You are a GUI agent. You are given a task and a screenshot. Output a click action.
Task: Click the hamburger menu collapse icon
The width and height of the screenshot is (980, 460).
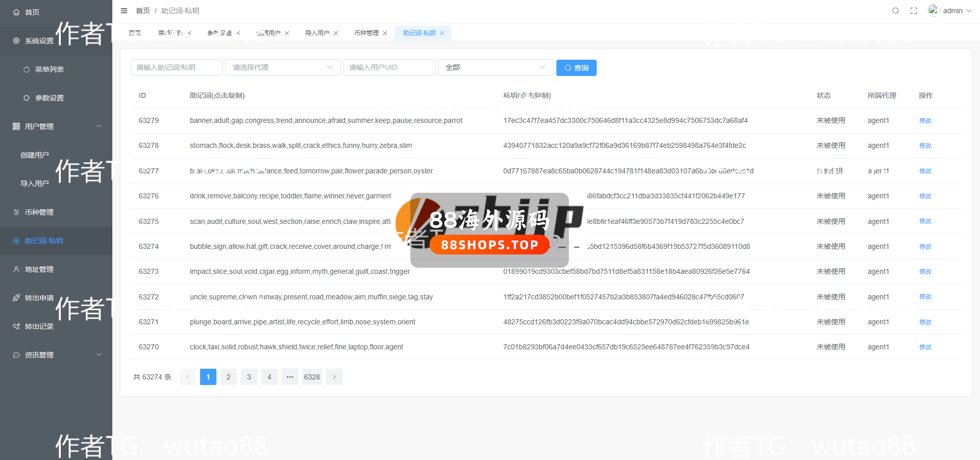click(124, 11)
